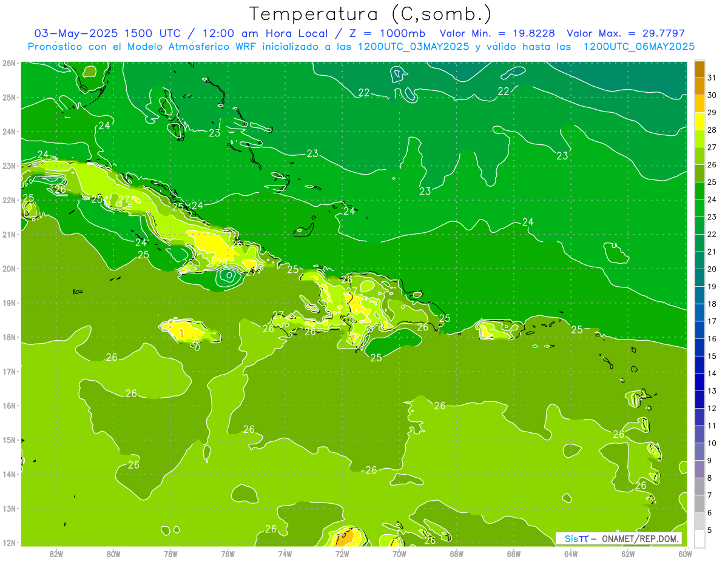Pick the teal legend swatch between 18 and 19

pos(699,295)
